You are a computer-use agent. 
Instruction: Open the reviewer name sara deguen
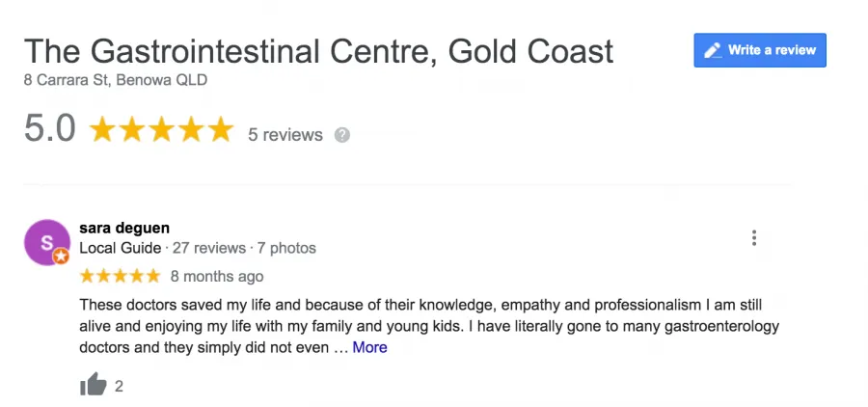124,228
